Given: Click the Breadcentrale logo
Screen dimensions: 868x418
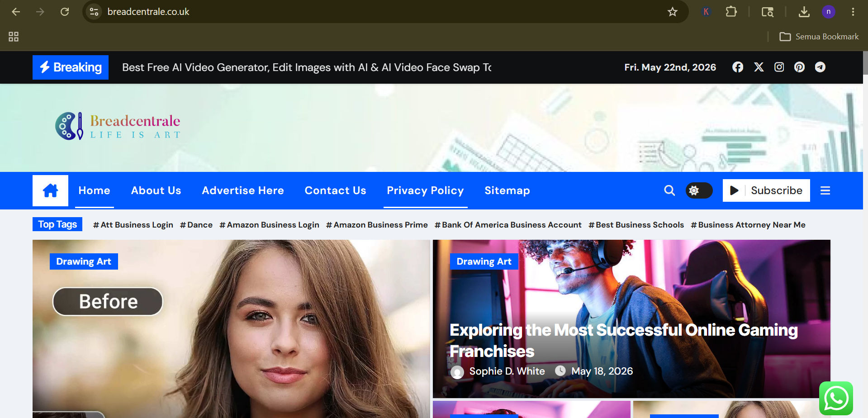Looking at the screenshot, I should tap(118, 126).
